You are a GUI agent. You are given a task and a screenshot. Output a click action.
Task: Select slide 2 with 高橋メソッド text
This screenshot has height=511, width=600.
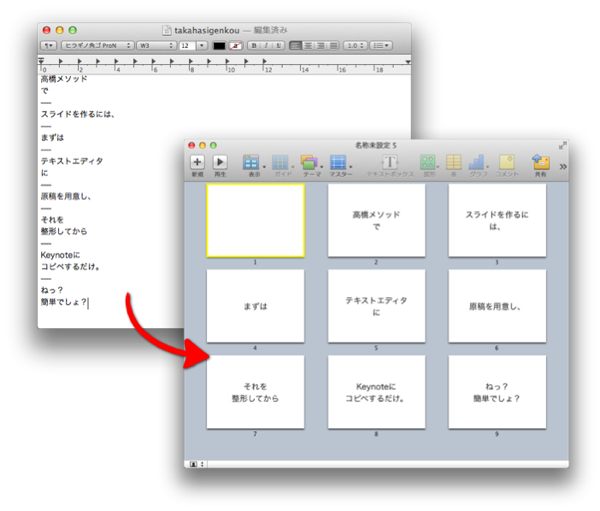(x=377, y=220)
